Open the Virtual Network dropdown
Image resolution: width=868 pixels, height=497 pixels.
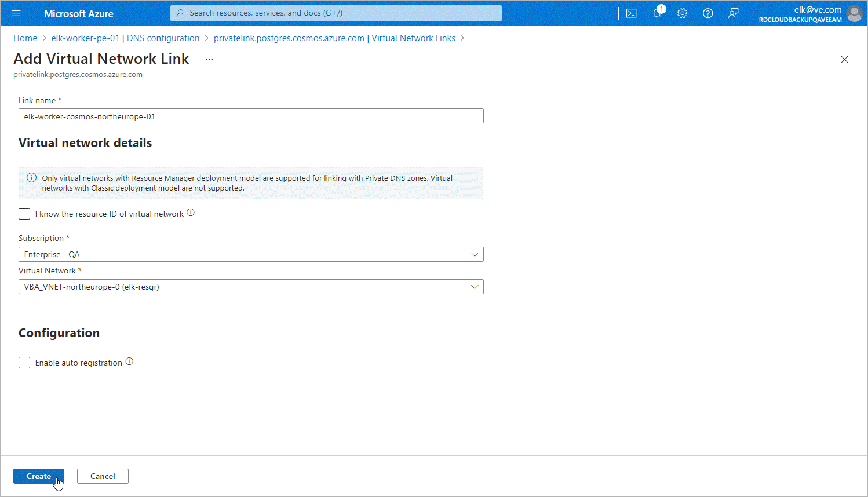(251, 287)
